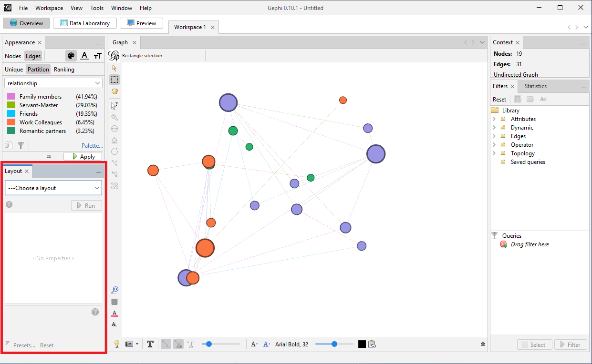Image resolution: width=592 pixels, height=364 pixels.
Task: Toggle the edge rainbow color mode
Action: pyautogui.click(x=178, y=344)
